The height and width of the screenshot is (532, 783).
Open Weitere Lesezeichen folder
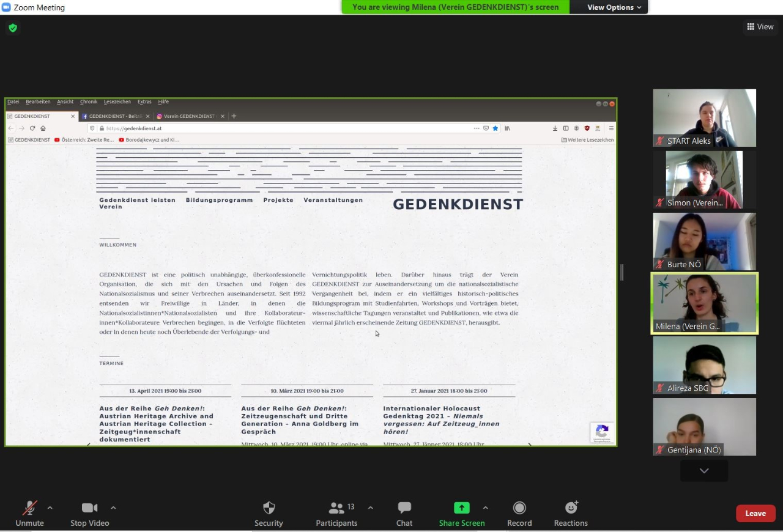[x=587, y=140]
